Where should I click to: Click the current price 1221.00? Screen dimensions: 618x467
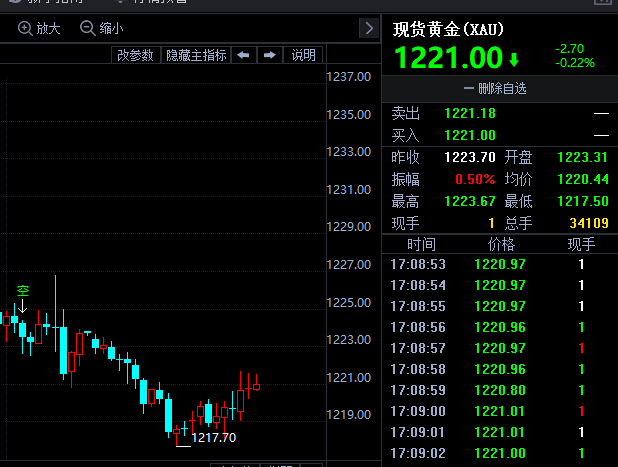(x=449, y=58)
